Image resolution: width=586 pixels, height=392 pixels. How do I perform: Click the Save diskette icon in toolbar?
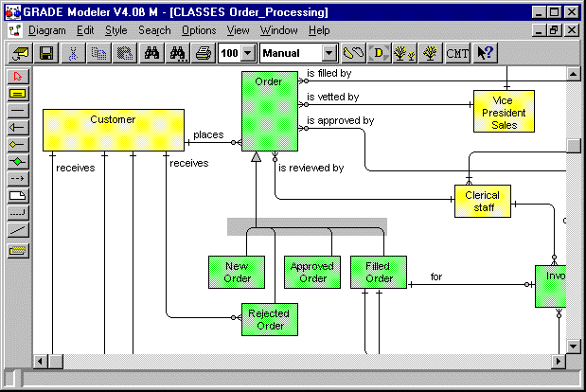tap(45, 54)
